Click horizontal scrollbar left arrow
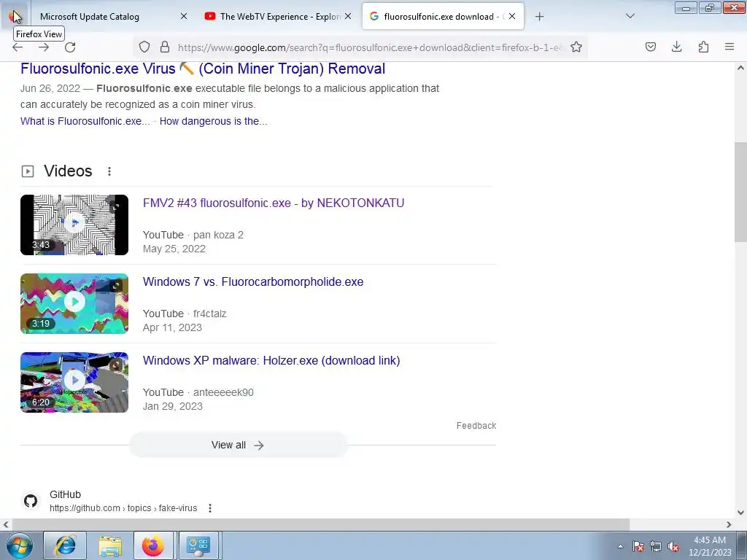This screenshot has width=747, height=560. pyautogui.click(x=6, y=524)
